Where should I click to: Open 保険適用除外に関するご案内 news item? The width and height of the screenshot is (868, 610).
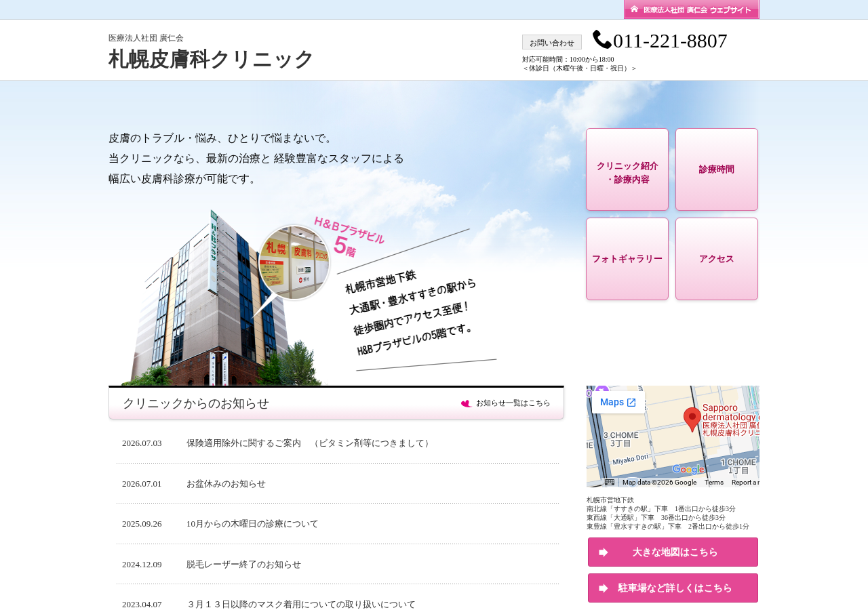click(310, 443)
